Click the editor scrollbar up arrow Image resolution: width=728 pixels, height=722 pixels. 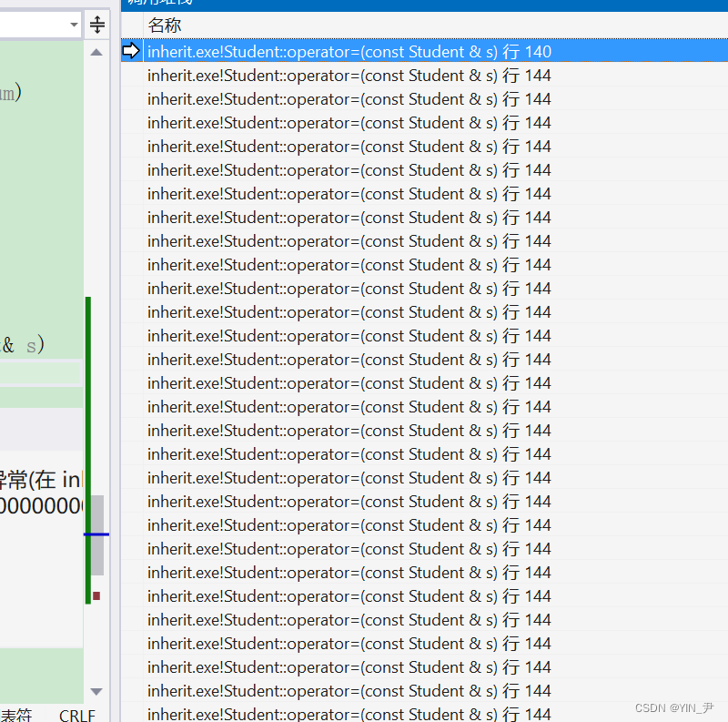coord(96,52)
